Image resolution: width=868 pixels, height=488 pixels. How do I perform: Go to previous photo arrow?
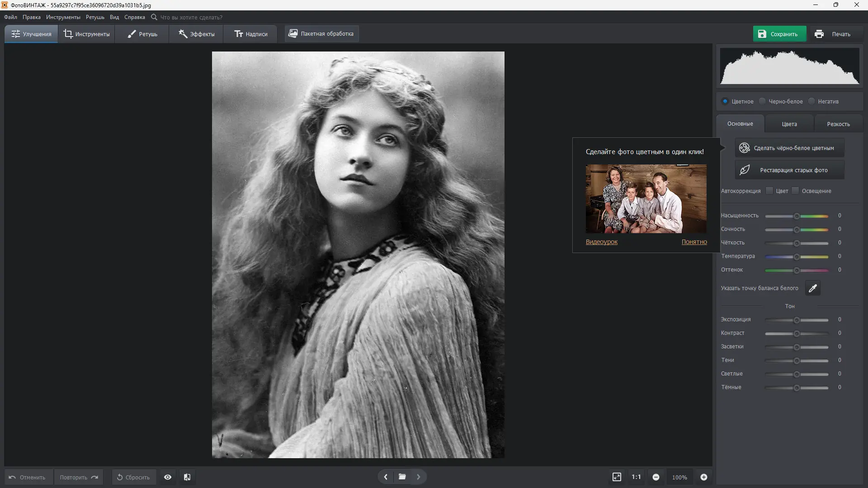point(386,477)
